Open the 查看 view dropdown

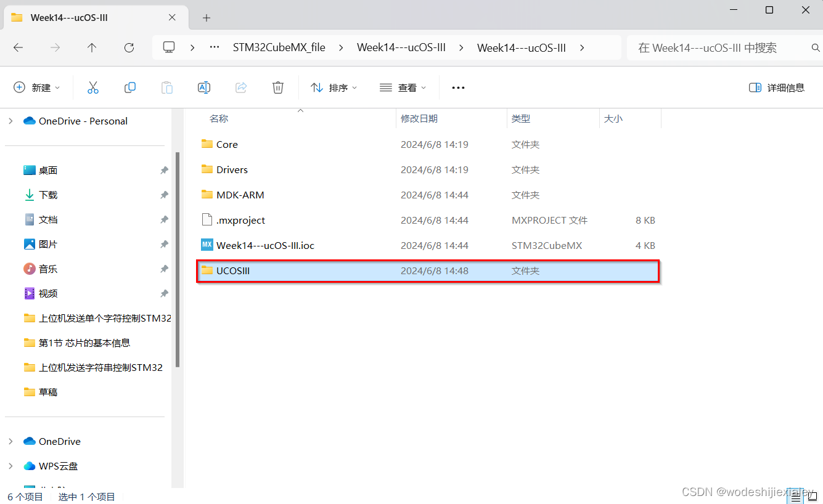(403, 87)
